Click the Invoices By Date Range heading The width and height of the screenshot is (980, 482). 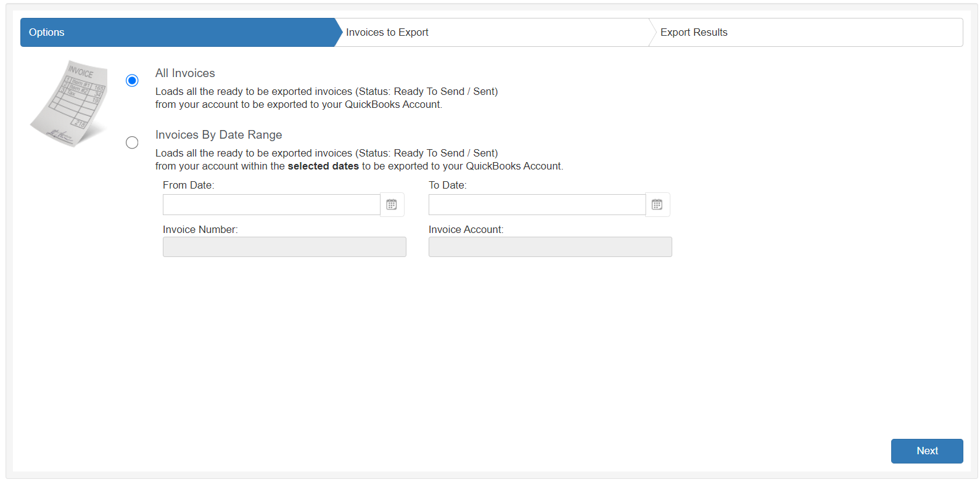pyautogui.click(x=218, y=135)
